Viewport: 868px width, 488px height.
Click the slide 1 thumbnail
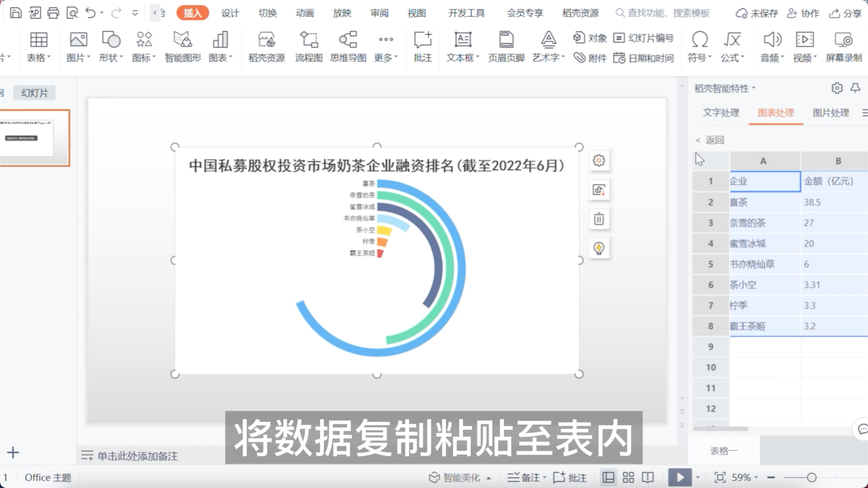tap(34, 138)
